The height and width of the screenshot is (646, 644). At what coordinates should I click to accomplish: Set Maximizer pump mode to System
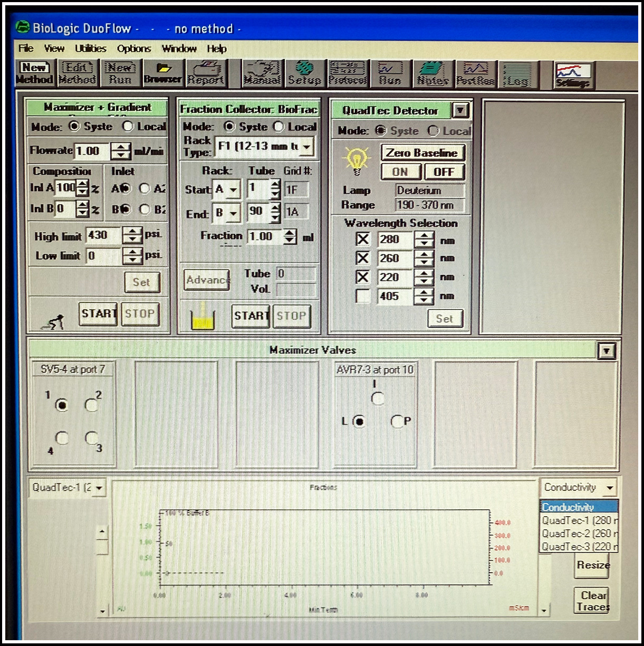[74, 127]
